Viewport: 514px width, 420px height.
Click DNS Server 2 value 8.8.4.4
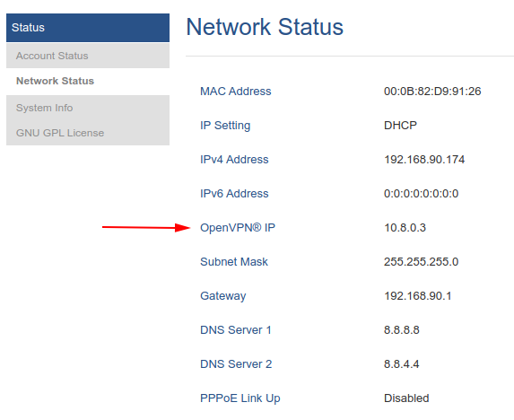pos(402,364)
